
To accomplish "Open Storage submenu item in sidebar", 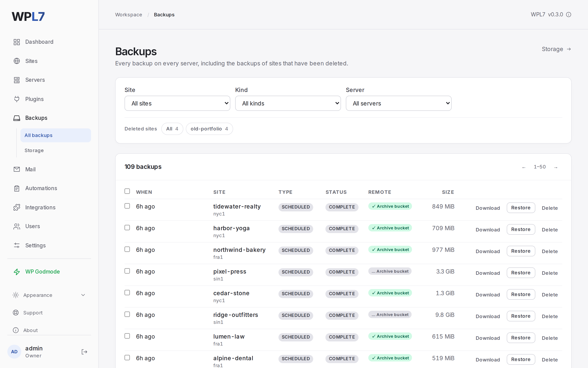I will (56, 150).
